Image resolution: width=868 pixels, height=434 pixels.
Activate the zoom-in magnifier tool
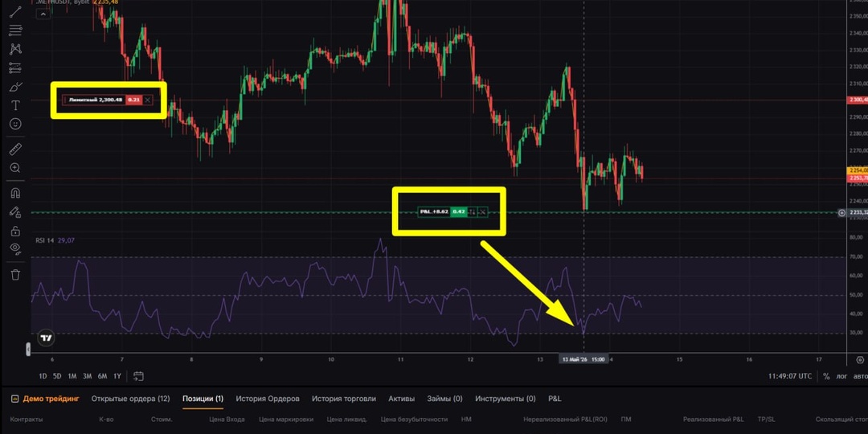pyautogui.click(x=15, y=168)
